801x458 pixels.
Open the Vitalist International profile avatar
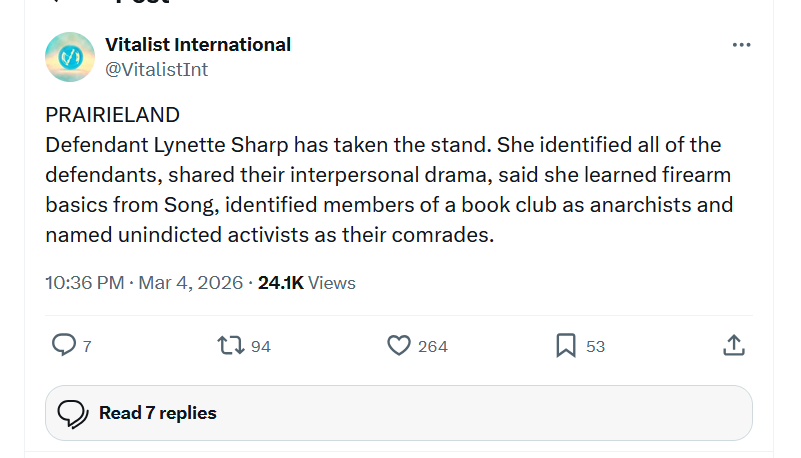tap(70, 57)
